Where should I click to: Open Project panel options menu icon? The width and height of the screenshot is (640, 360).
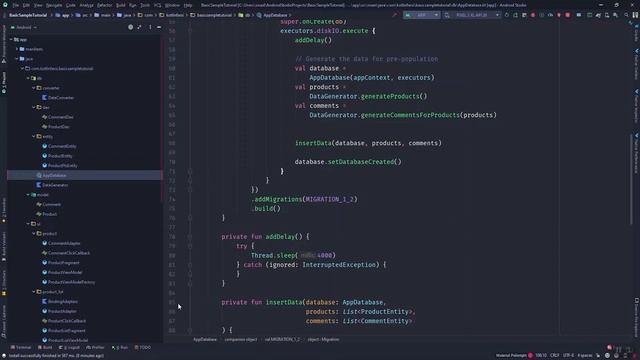tap(150, 27)
